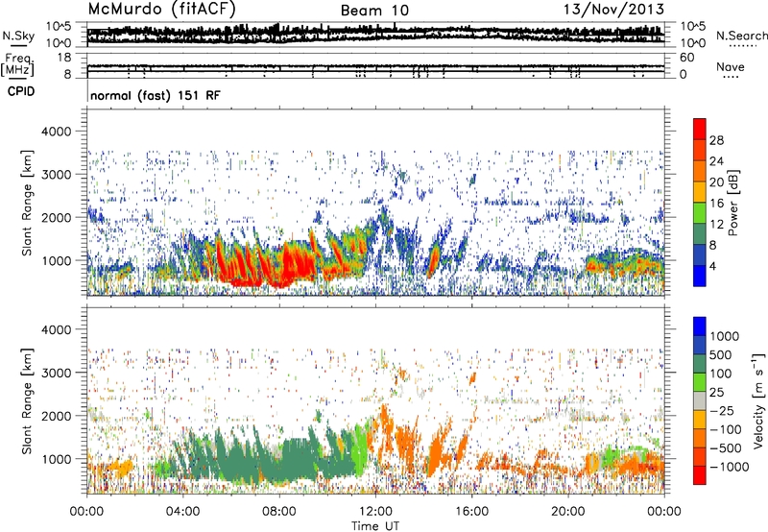The width and height of the screenshot is (768, 532).
Task: Click 'normal (fast) 151 RF' text
Action: (156, 95)
